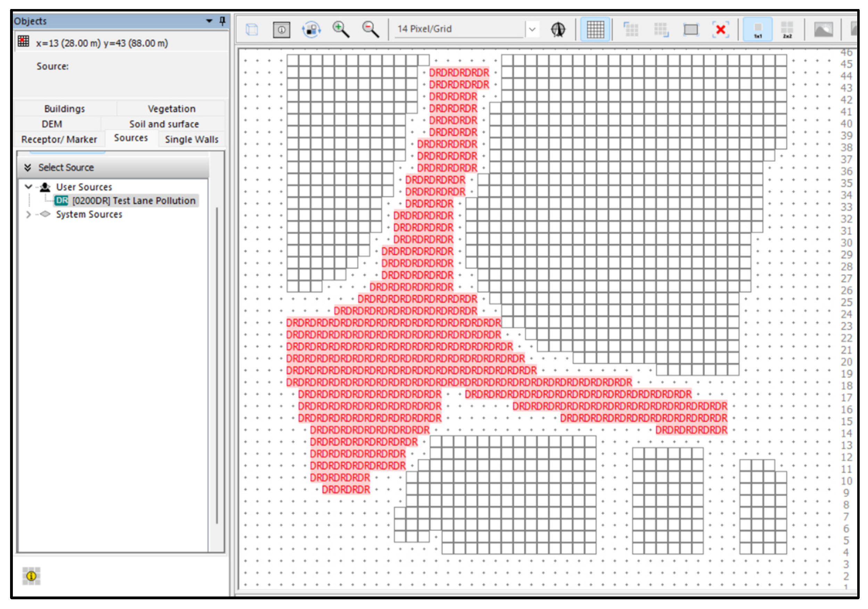This screenshot has width=868, height=609.
Task: Click the rotate model area icon
Action: click(x=311, y=30)
